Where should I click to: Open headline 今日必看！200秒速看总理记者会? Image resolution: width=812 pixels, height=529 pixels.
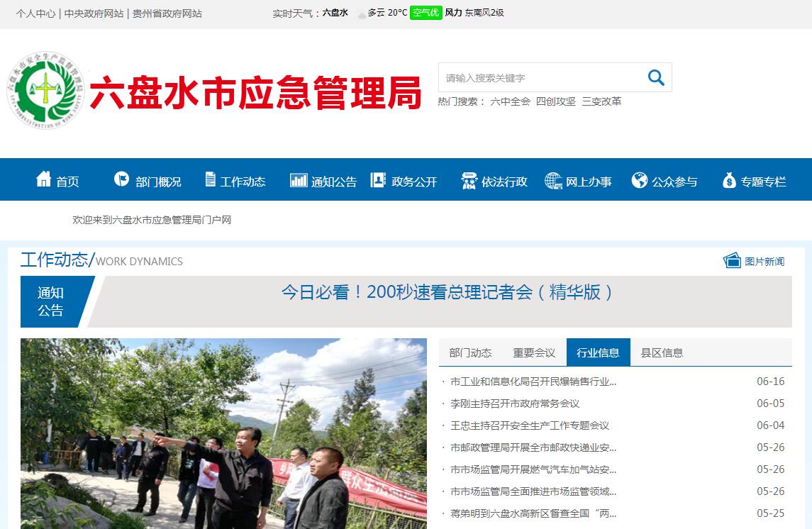pos(447,292)
